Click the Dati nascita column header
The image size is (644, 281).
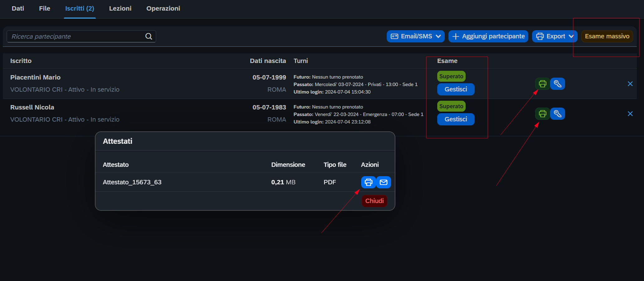(x=268, y=61)
